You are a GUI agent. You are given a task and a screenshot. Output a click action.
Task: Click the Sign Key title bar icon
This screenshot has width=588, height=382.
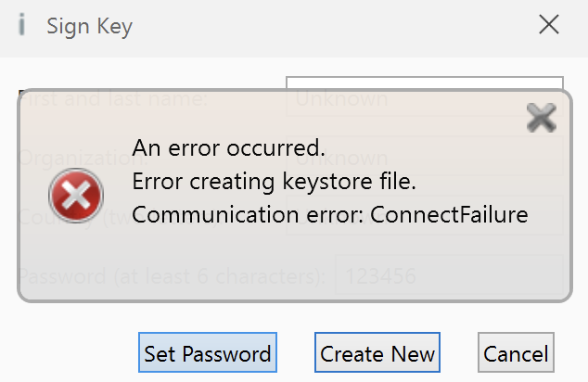(x=22, y=25)
